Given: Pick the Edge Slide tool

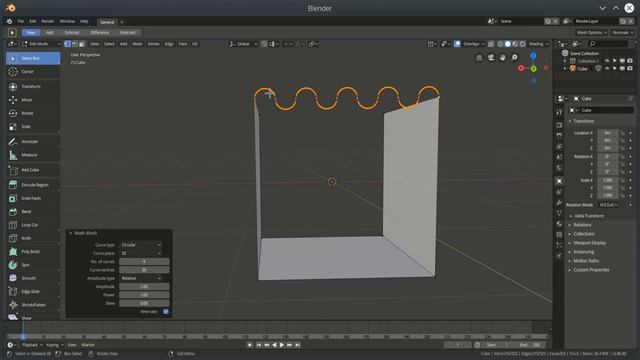Looking at the screenshot, I should (33, 291).
